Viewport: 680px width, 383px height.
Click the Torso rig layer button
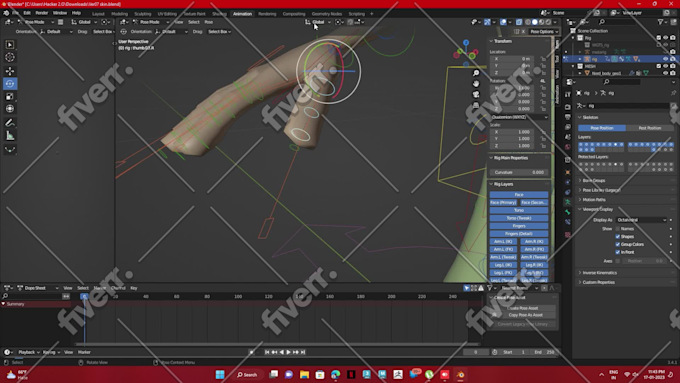[x=519, y=210]
